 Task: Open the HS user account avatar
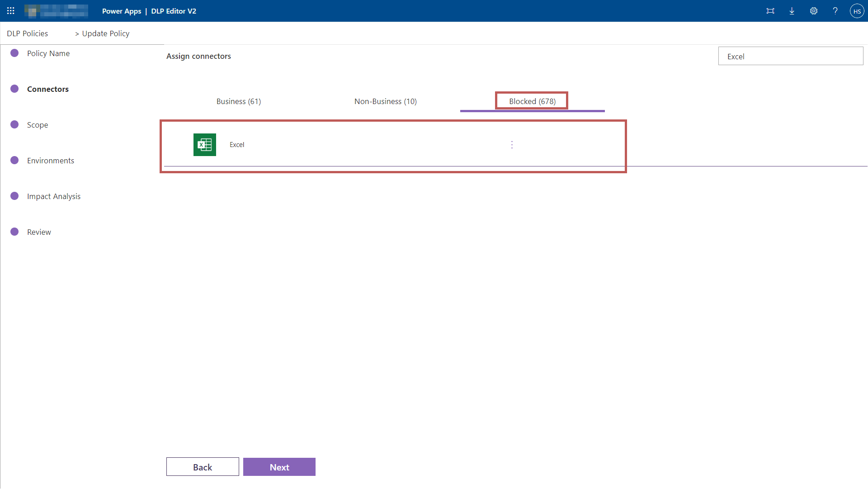pyautogui.click(x=857, y=11)
